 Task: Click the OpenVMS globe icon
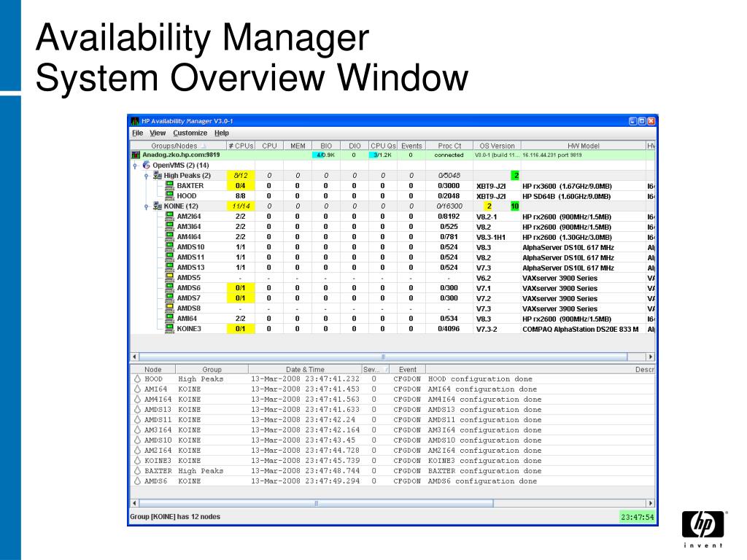(x=146, y=166)
